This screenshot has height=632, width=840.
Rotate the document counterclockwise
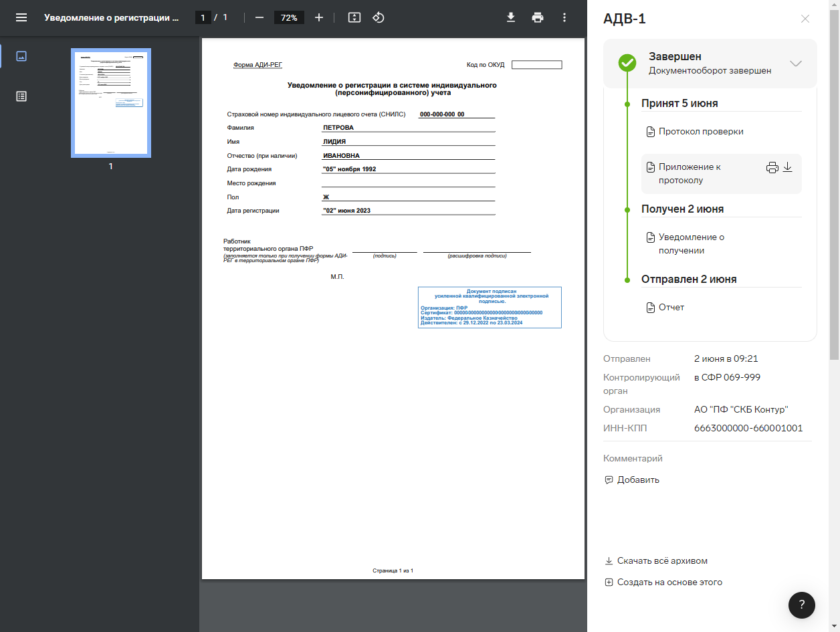point(379,17)
